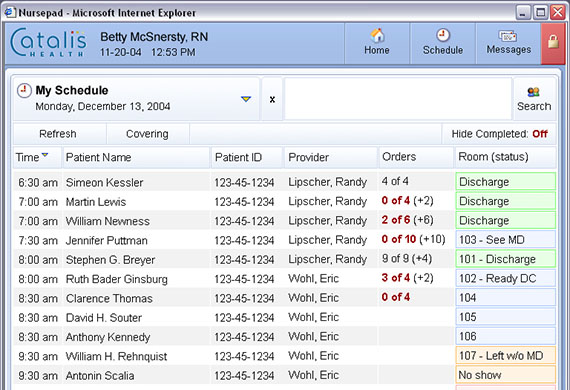570x390 pixels.
Task: Click orders 0 of 10 (+10)
Action: tap(413, 239)
